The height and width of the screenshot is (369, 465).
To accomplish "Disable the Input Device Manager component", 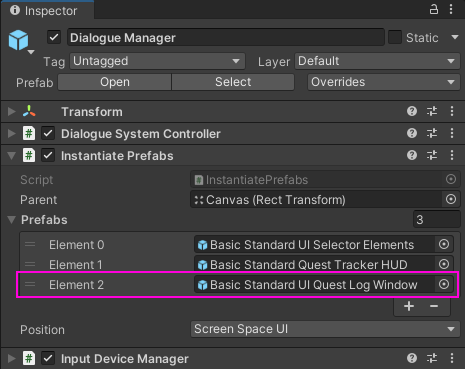I will point(48,358).
